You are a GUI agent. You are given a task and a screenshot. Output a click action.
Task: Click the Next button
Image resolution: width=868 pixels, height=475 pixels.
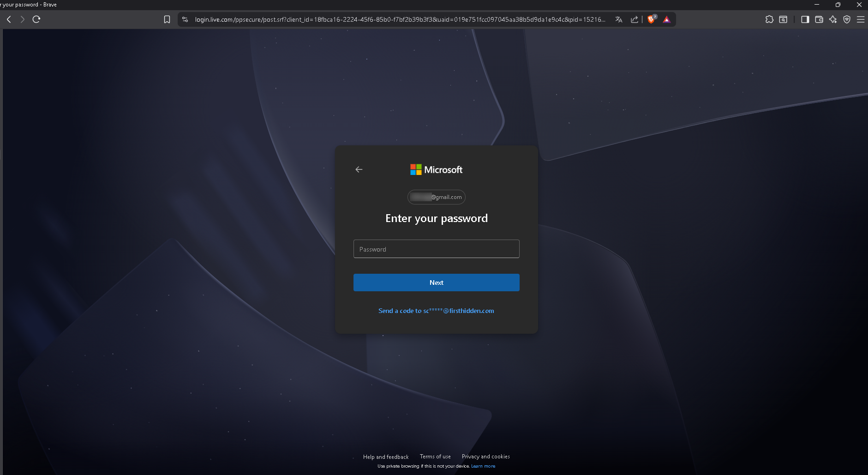[x=437, y=283]
